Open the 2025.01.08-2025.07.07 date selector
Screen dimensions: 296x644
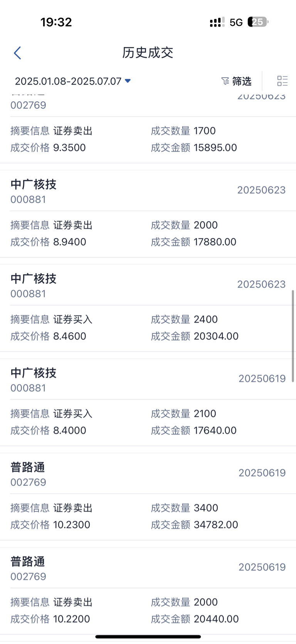tap(72, 81)
